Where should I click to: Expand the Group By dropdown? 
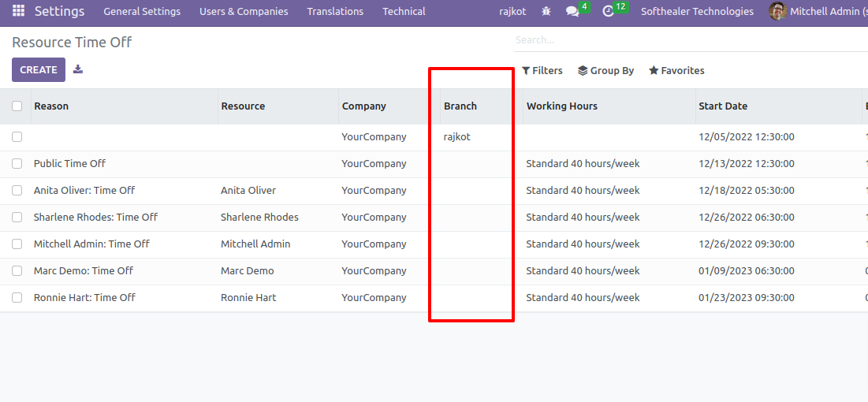(x=605, y=71)
